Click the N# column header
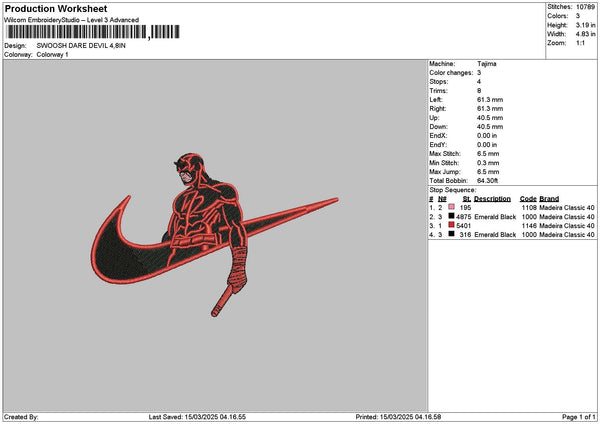This screenshot has height=424, width=600. point(443,198)
